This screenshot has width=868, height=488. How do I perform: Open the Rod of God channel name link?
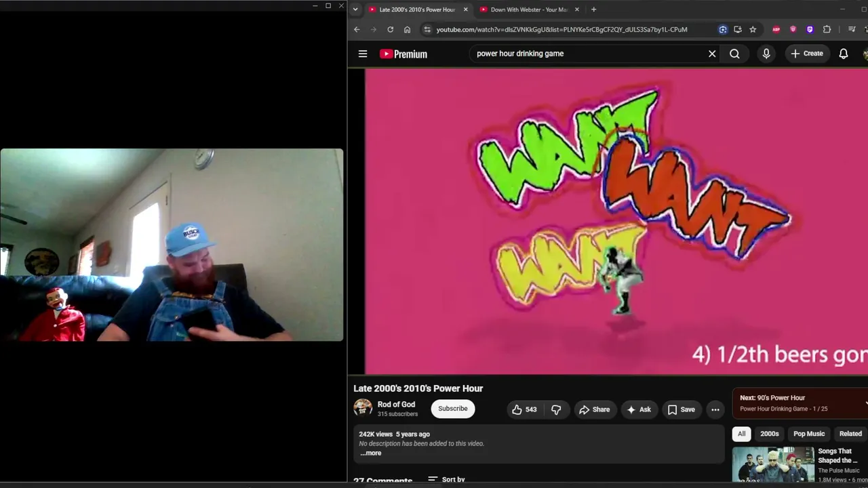pyautogui.click(x=396, y=405)
